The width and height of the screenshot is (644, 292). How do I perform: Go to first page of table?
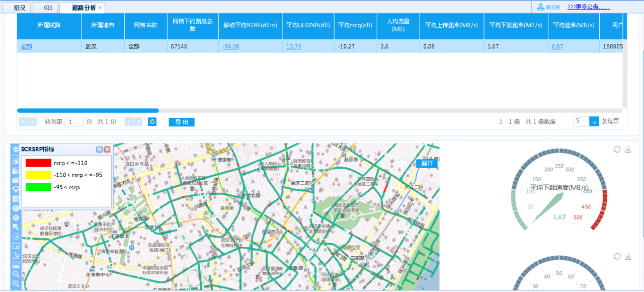(23, 122)
